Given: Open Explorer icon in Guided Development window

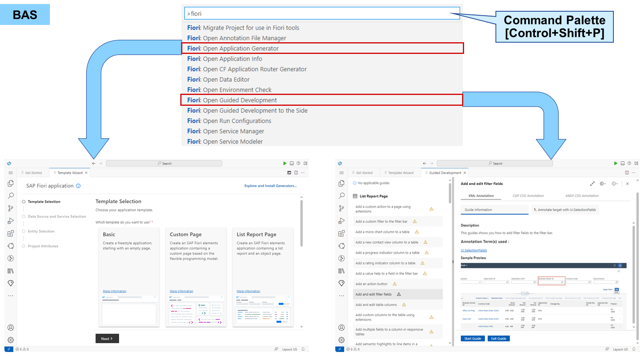Looking at the screenshot, I should (x=342, y=183).
